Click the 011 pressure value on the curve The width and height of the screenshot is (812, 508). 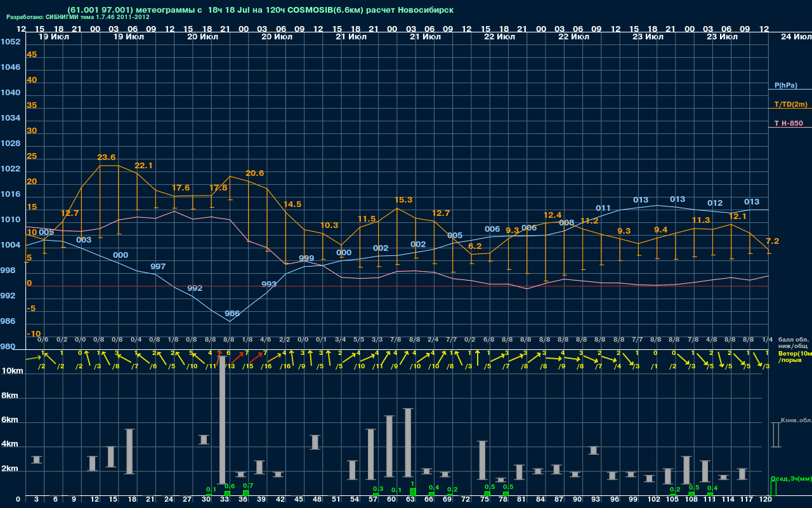[x=603, y=208]
